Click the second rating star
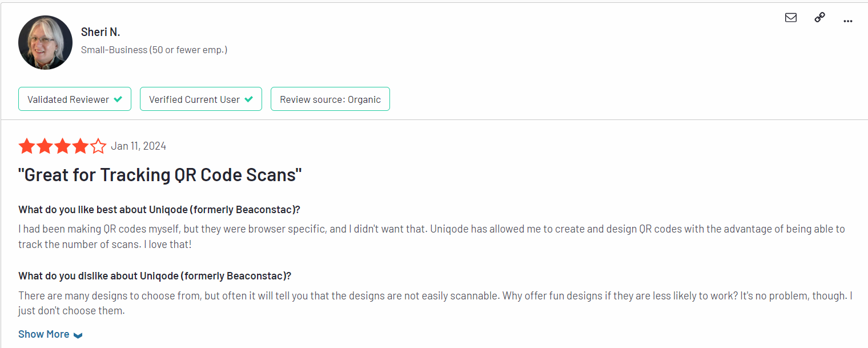This screenshot has height=348, width=868. (45, 146)
